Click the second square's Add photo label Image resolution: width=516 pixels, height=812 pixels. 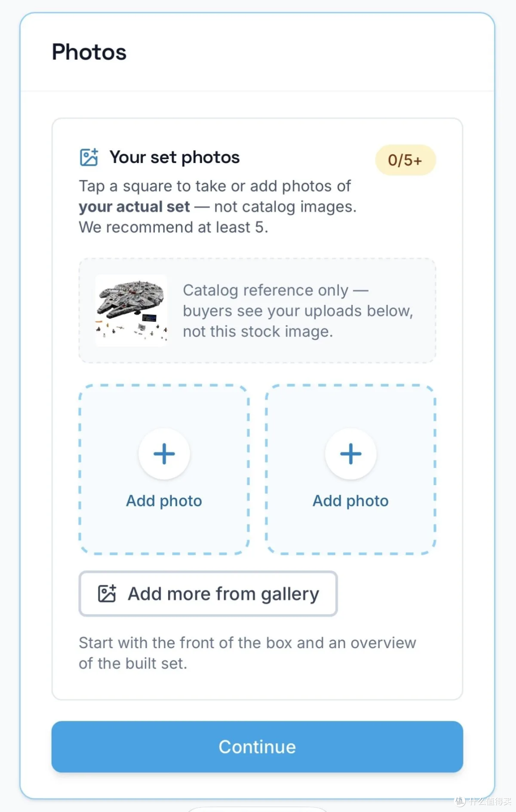pyautogui.click(x=351, y=501)
